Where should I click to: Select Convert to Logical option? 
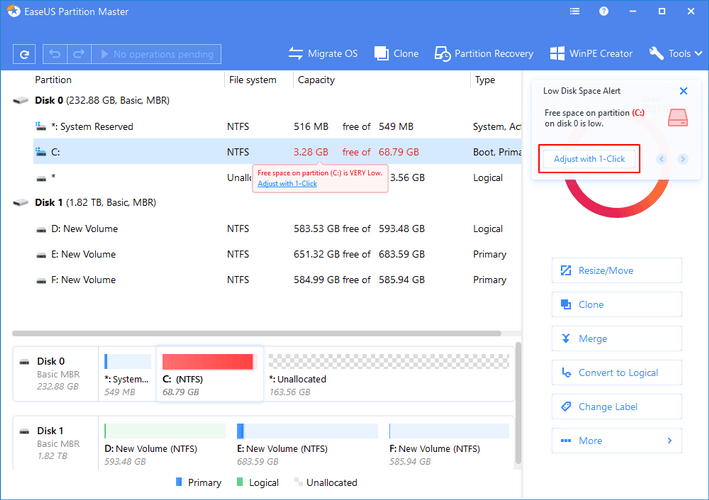coord(616,373)
